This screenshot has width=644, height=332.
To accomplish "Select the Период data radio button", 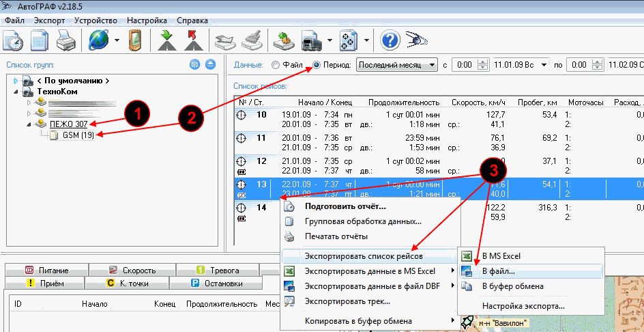I will pyautogui.click(x=317, y=66).
